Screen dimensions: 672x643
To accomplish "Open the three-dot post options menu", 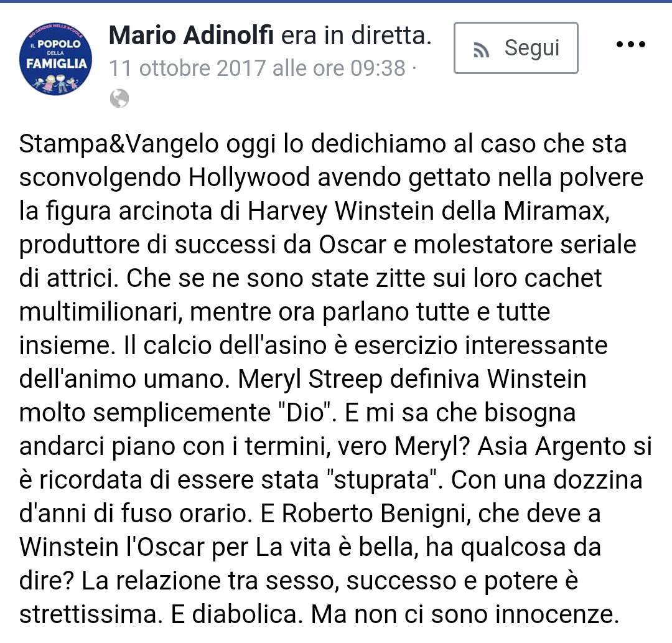I will click(630, 44).
